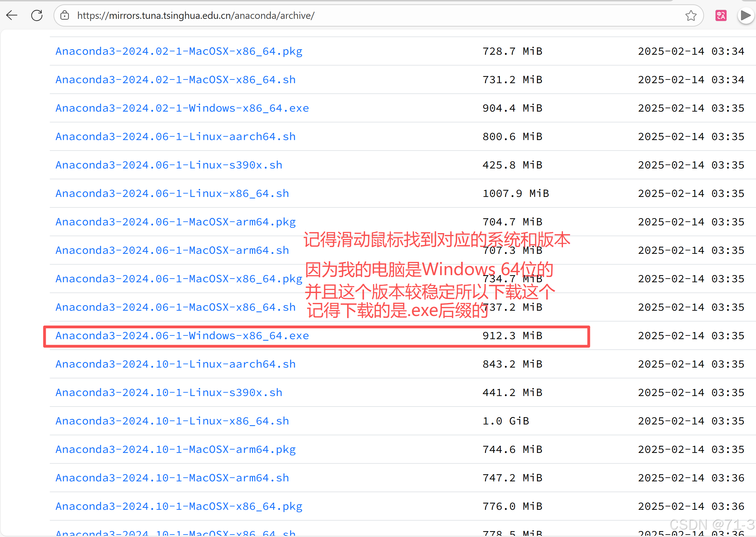
Task: Select the date in the 912.3 MiB row
Action: pyautogui.click(x=691, y=336)
